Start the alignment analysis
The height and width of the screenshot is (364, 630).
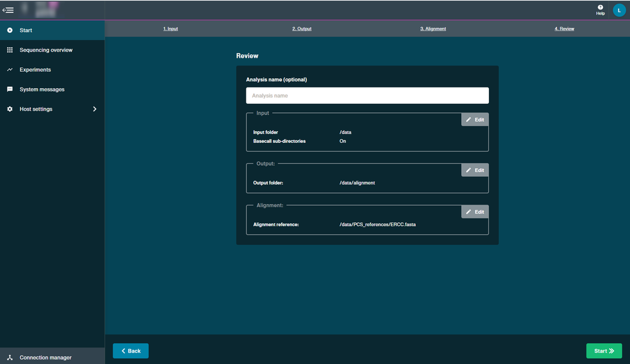pos(604,351)
